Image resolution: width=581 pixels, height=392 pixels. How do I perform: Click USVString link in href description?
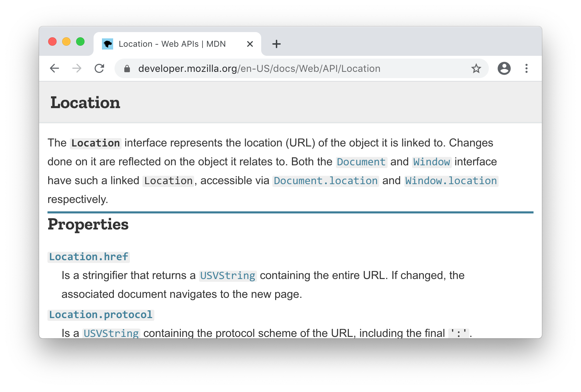[x=228, y=276]
